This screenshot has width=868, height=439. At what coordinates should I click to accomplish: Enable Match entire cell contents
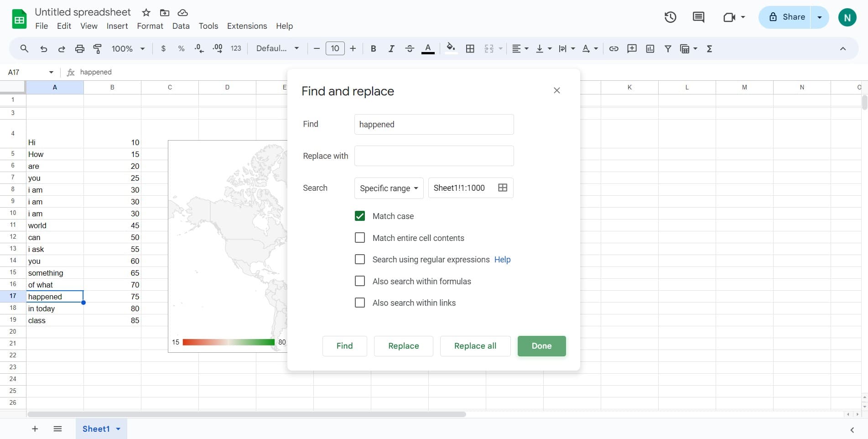[x=360, y=238]
